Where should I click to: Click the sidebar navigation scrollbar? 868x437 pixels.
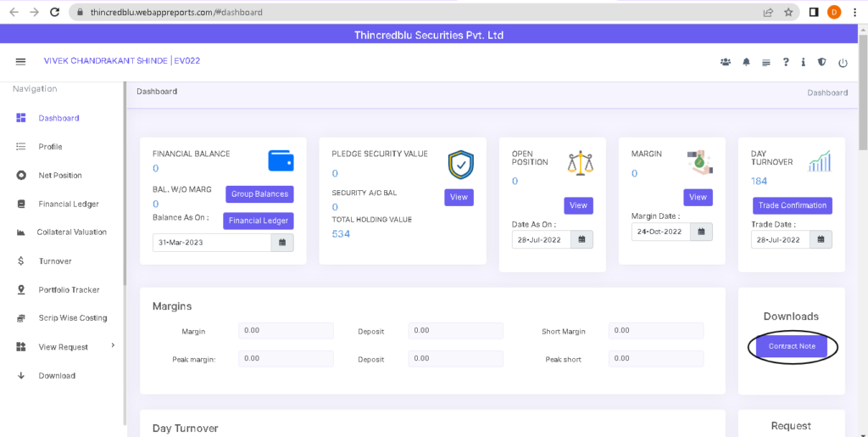(x=125, y=182)
